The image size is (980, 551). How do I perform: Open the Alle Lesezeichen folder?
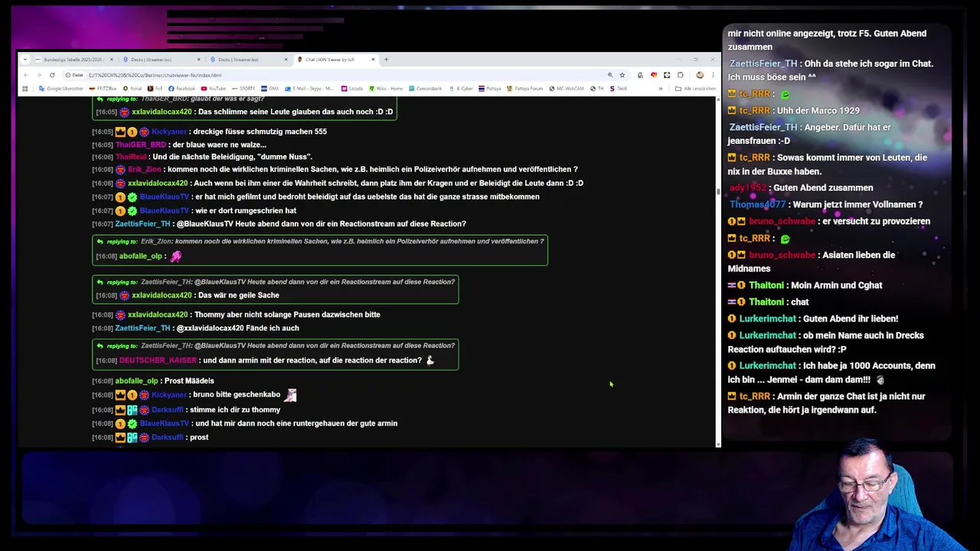695,89
